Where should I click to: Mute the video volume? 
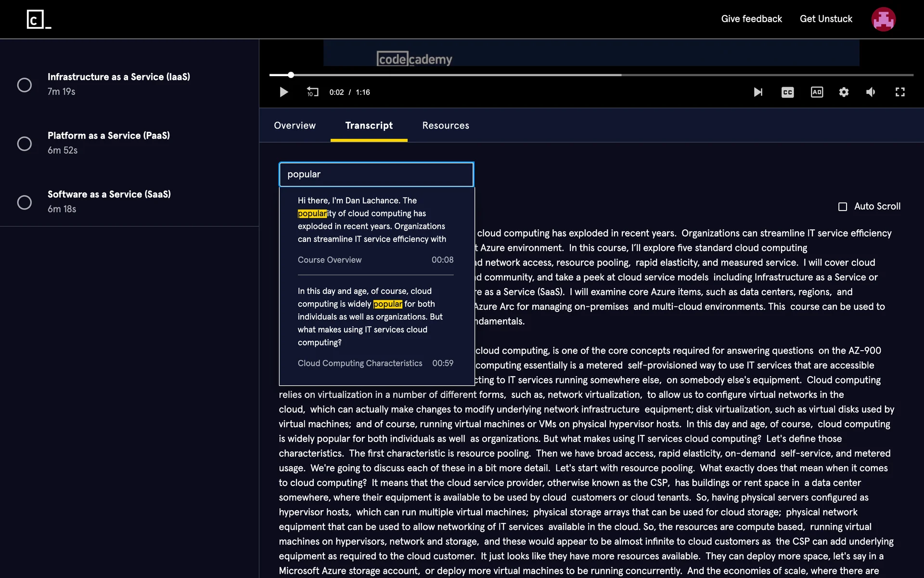point(871,92)
